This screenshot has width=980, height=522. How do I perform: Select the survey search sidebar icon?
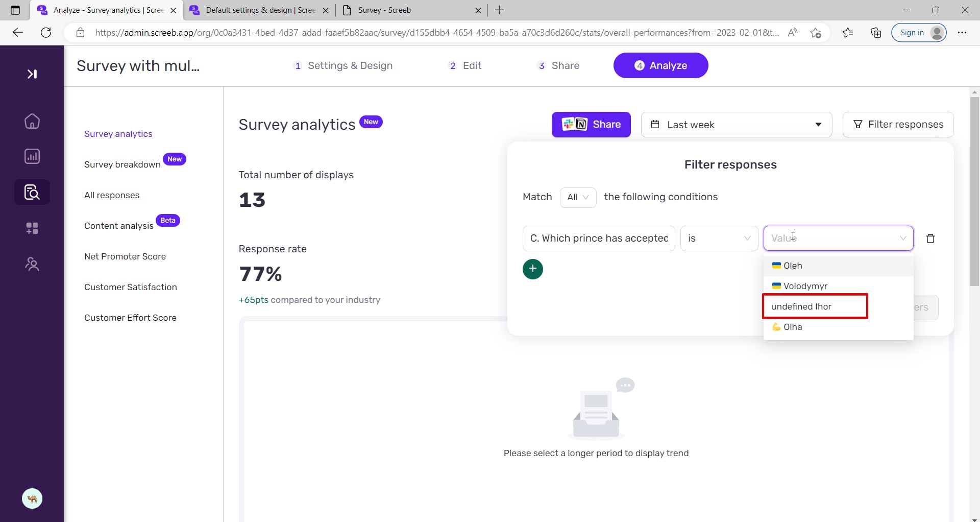coord(32,192)
